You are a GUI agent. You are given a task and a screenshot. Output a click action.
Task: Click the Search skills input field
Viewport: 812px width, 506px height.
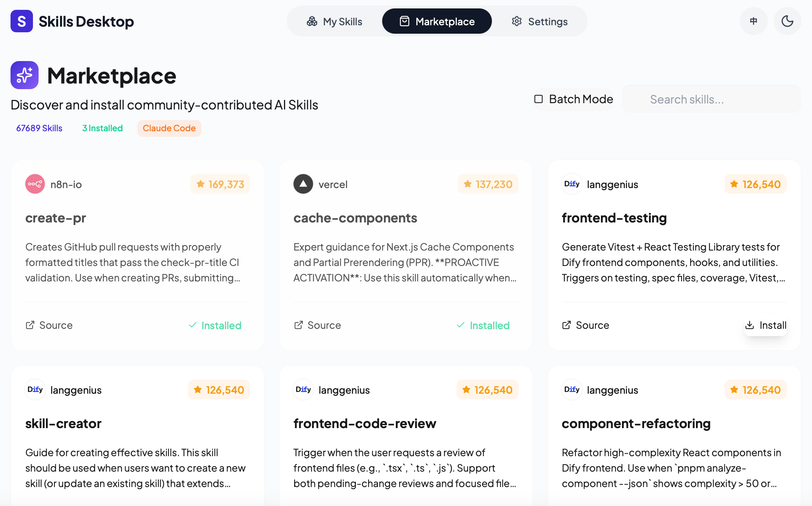(x=711, y=99)
